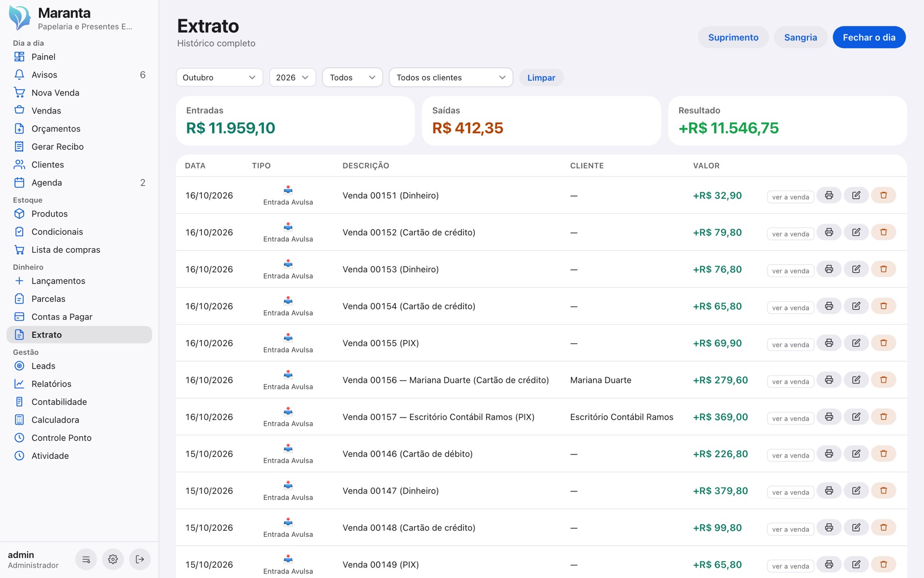Print the Venda 00157 Escritório Contábil entry
The image size is (924, 578).
coord(829,417)
